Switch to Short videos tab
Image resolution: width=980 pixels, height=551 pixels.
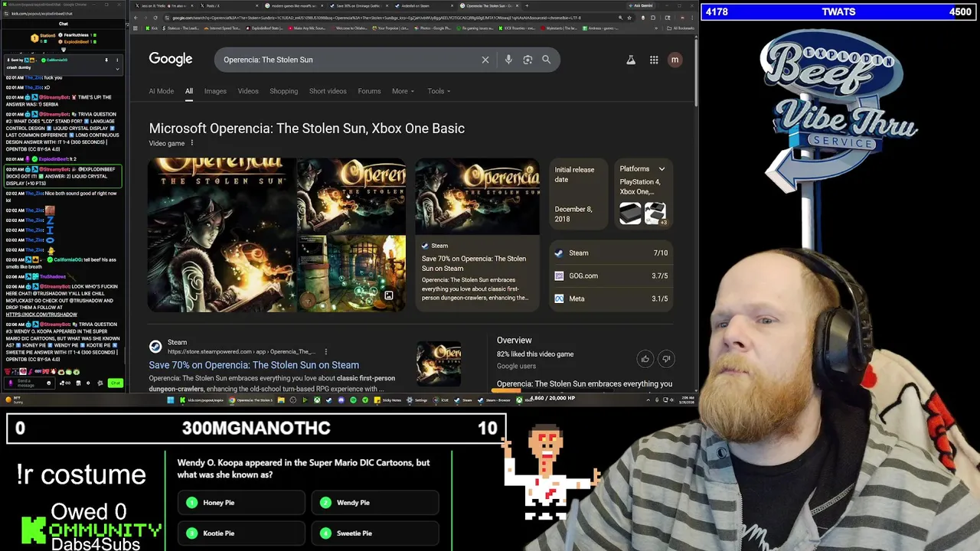(x=328, y=91)
